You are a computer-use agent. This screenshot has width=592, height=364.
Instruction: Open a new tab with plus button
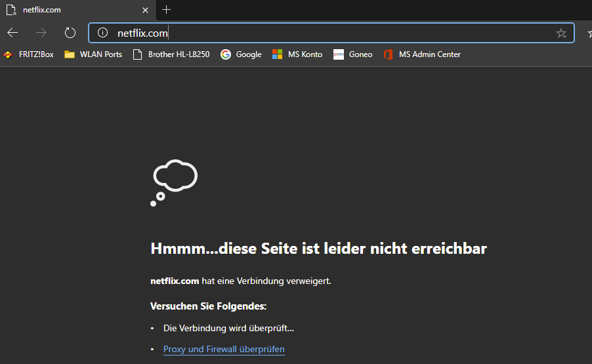coord(166,10)
